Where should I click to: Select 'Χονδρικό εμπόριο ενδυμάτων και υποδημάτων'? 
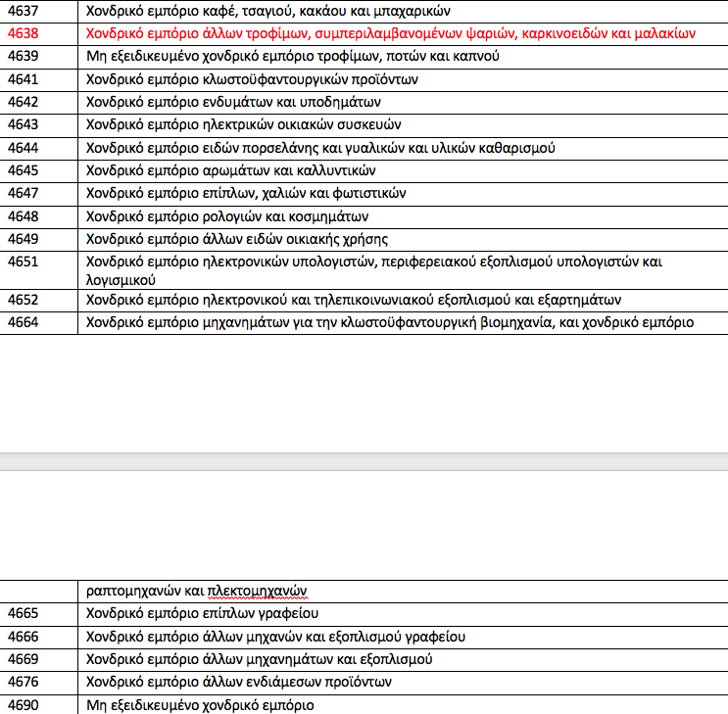click(x=233, y=102)
